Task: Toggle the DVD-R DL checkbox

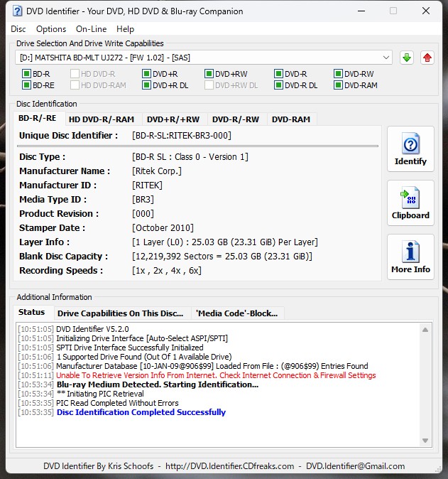Action: 278,85
